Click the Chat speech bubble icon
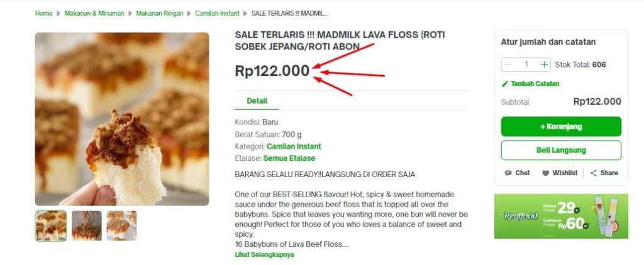644x265 pixels. pos(508,173)
